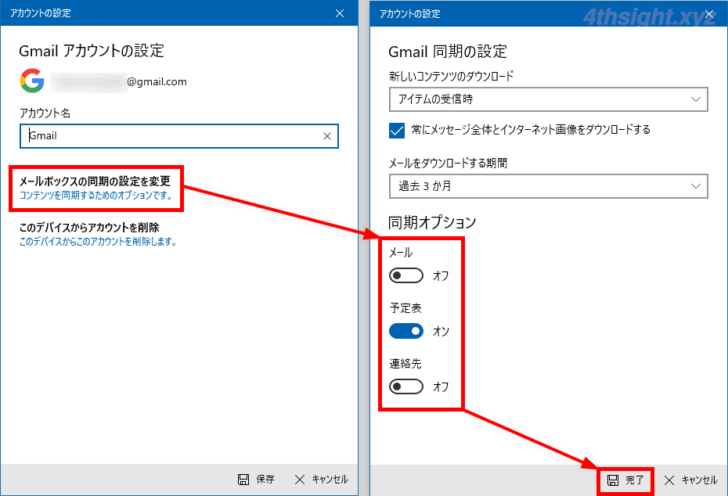Open メールボックスの同期の設定を変更
Image resolution: width=728 pixels, height=496 pixels.
click(x=95, y=181)
